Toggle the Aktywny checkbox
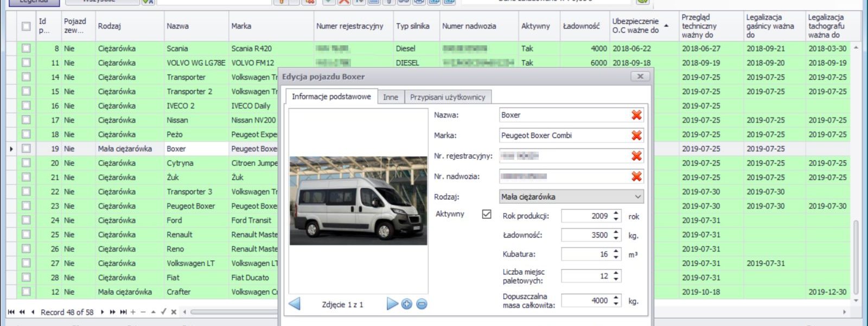Viewport: 868px width, 326px height. tap(487, 214)
